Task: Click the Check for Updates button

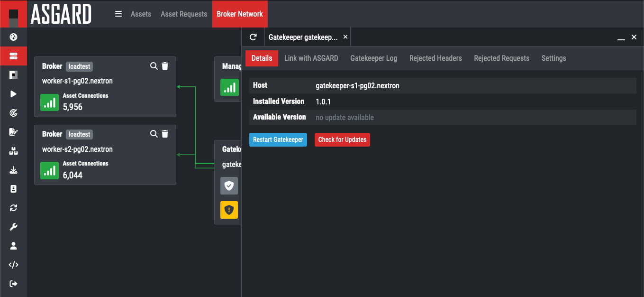Action: click(342, 140)
